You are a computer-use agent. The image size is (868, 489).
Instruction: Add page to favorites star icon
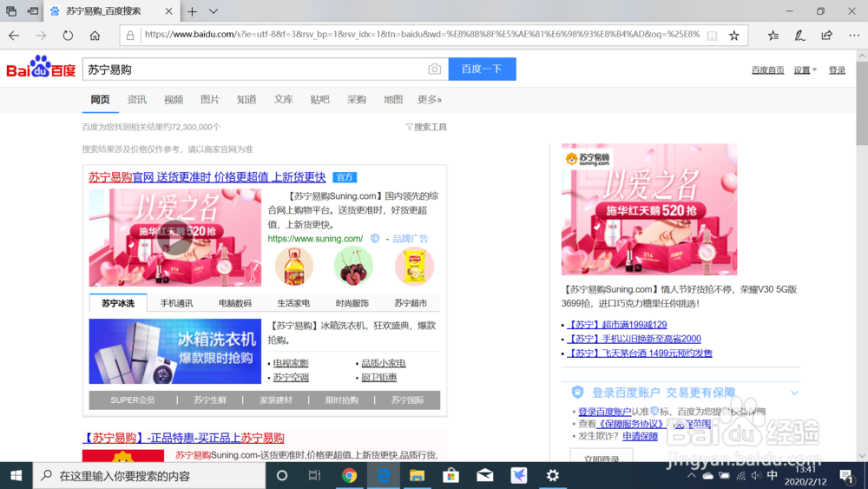pyautogui.click(x=734, y=36)
